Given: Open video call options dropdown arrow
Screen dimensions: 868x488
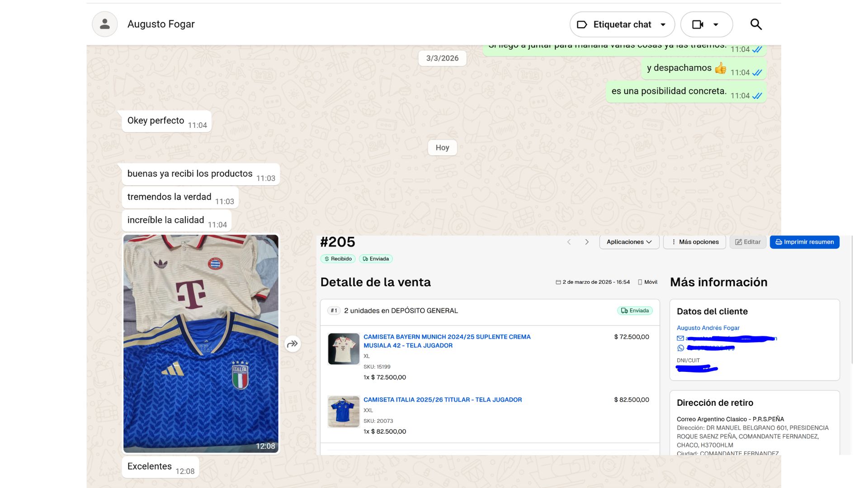Looking at the screenshot, I should point(716,24).
